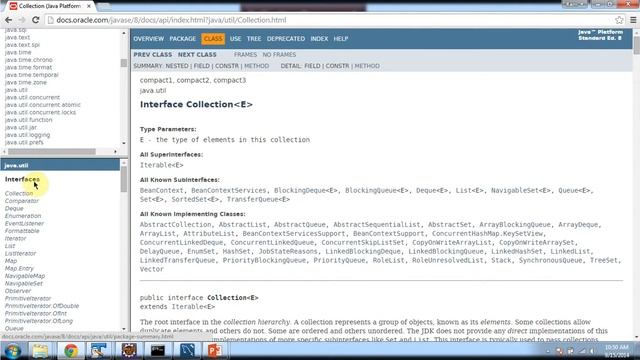
Task: Open the BlockingDeque<E> subinterface link
Action: [x=306, y=191]
